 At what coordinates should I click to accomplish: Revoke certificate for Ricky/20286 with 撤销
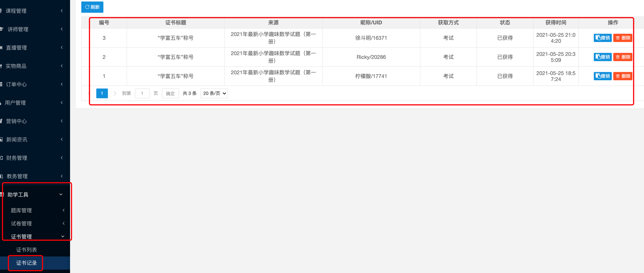(602, 57)
